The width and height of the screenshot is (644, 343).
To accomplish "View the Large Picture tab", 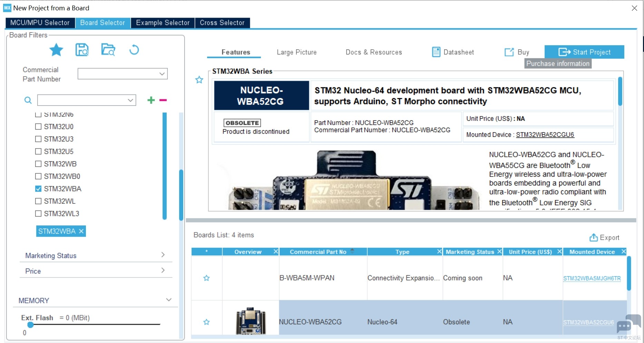I will (x=297, y=52).
